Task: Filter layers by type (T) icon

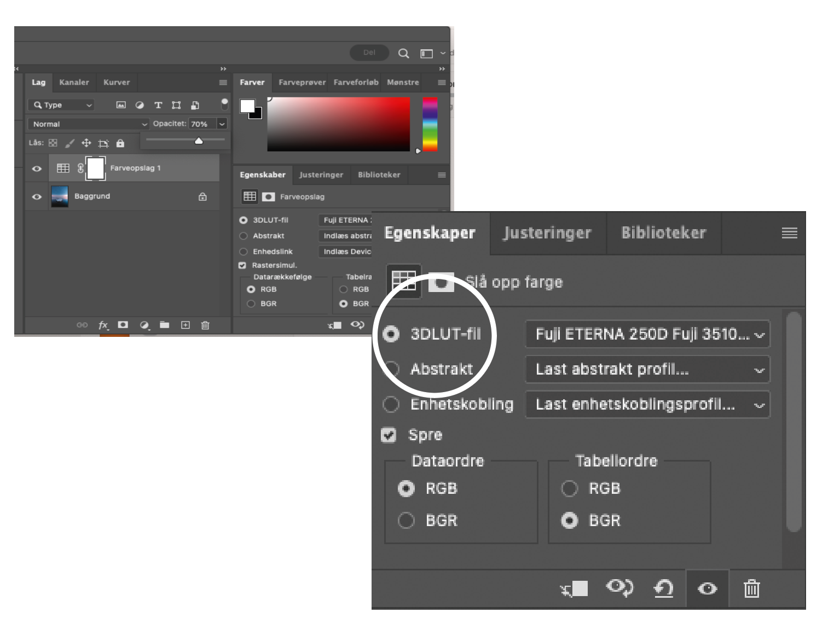Action: click(158, 105)
